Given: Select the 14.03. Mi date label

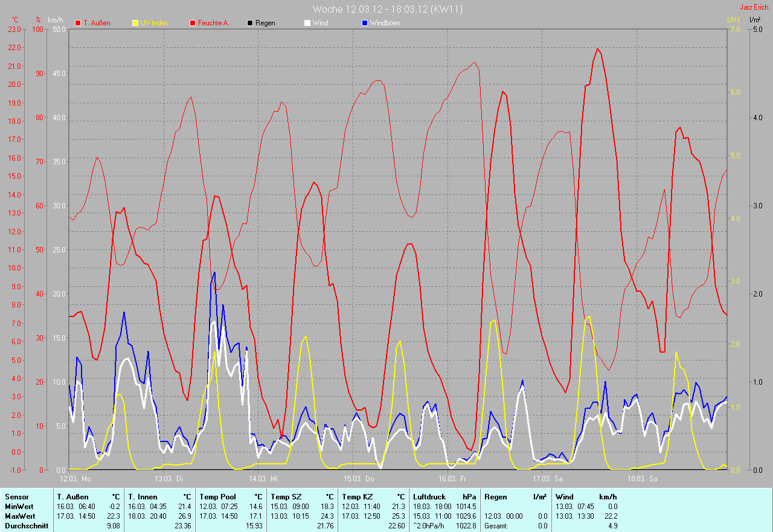Looking at the screenshot, I should (264, 478).
